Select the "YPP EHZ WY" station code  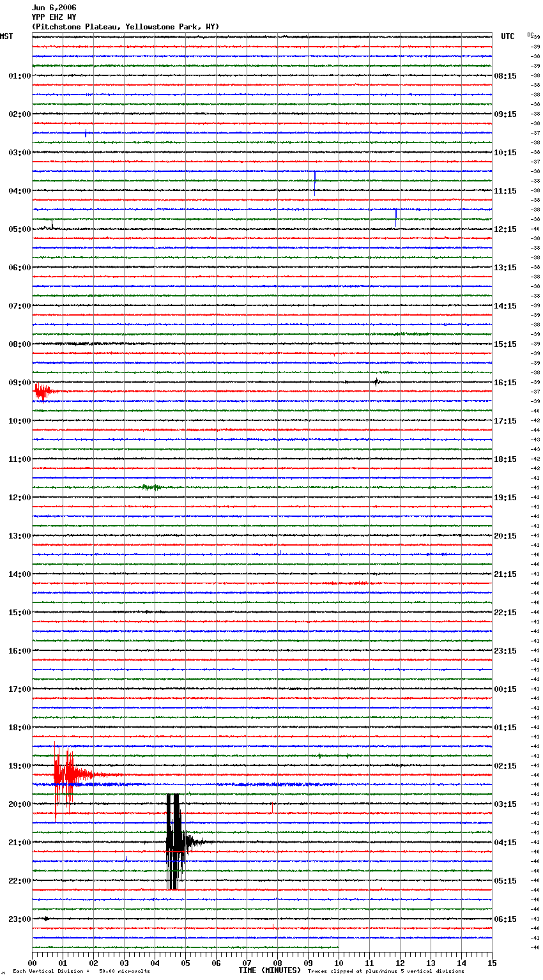[x=54, y=17]
